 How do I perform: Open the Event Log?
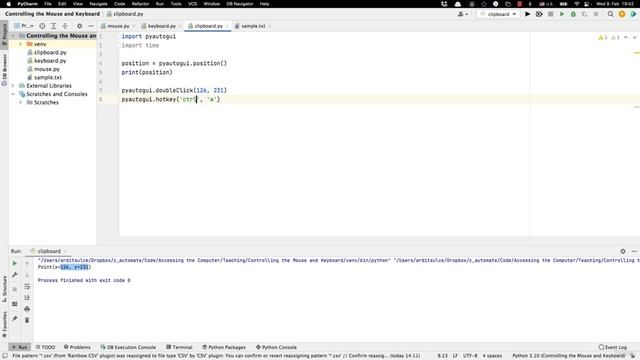pos(613,347)
